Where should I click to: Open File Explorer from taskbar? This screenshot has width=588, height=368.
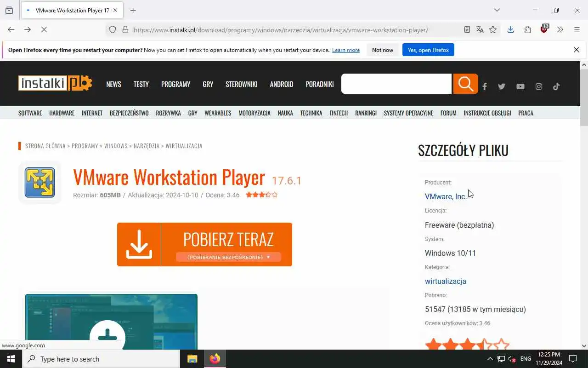(192, 359)
